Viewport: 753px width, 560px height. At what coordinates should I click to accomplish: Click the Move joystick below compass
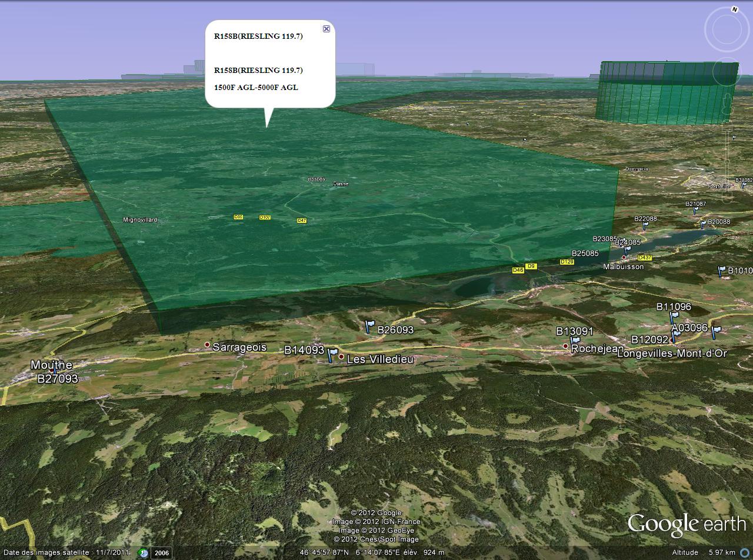coord(726,72)
